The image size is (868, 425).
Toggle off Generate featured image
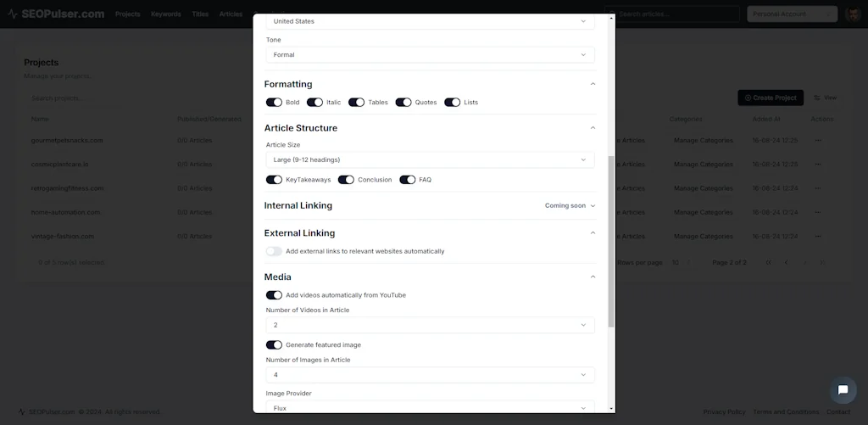[274, 345]
